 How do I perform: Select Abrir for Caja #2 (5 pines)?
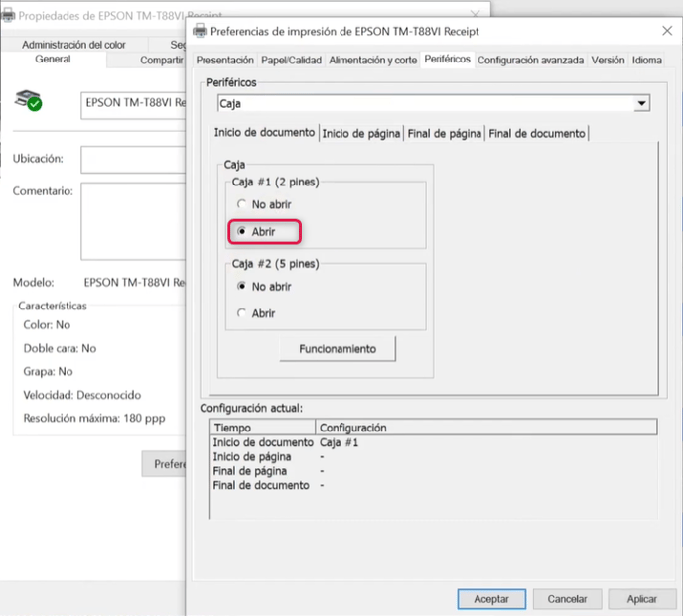point(256,313)
